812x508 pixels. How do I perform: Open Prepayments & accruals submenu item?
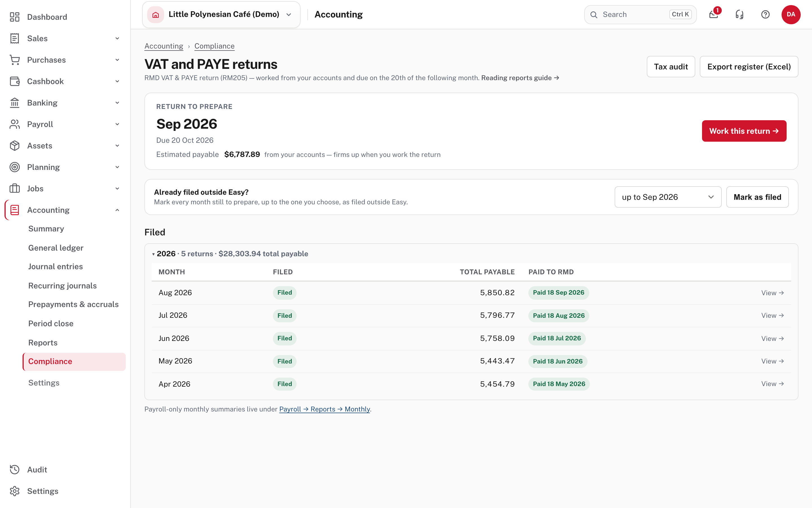coord(74,305)
